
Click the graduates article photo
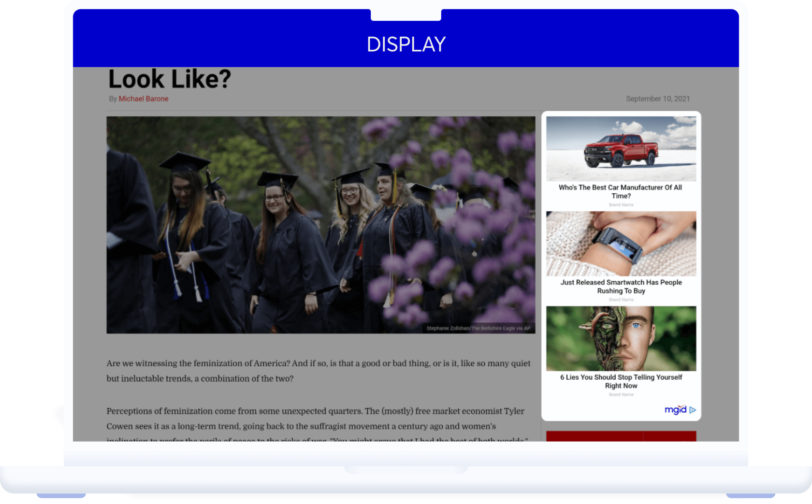(321, 225)
